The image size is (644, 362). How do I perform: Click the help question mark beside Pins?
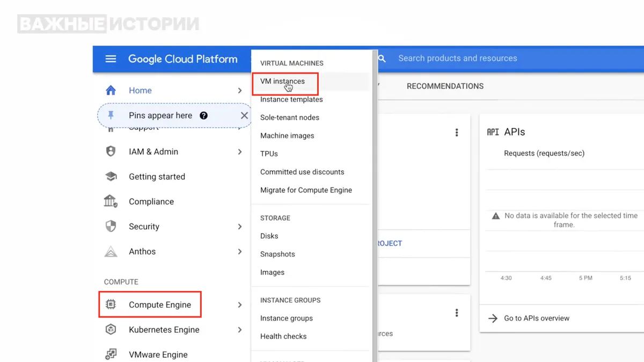(203, 115)
